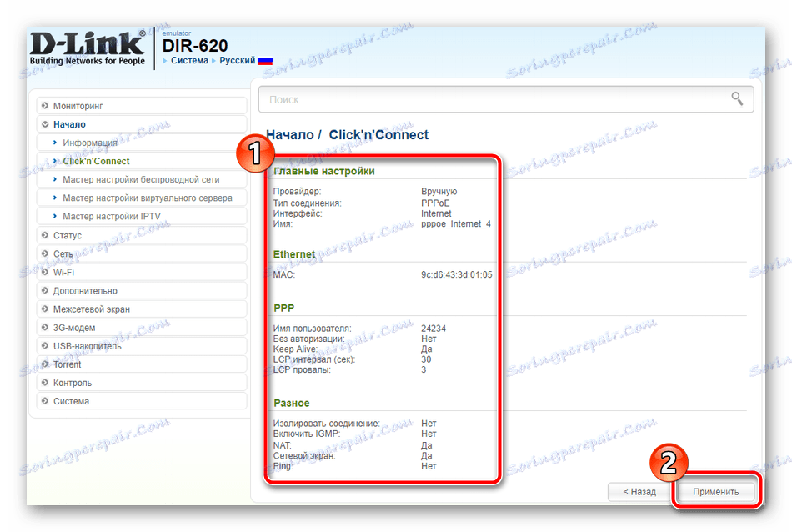The image size is (792, 532).
Task: Click the Вручную provider value
Action: tap(439, 192)
